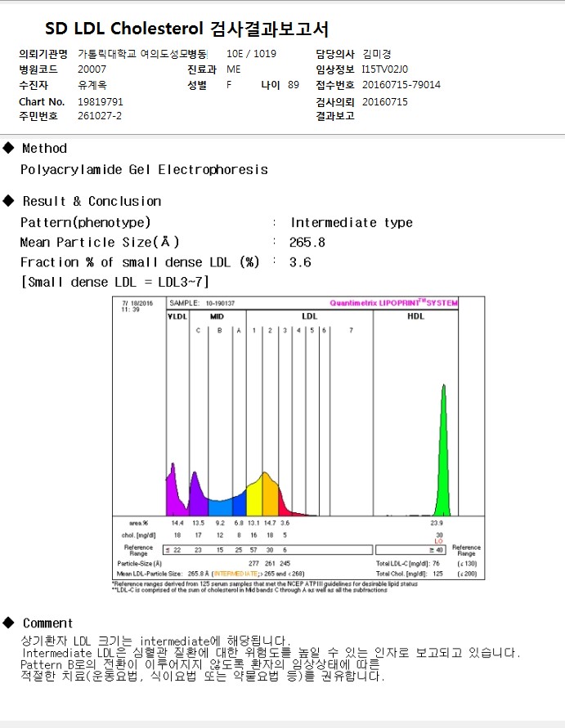
Task: Click the ward value '10E / 1019'
Action: click(x=251, y=54)
